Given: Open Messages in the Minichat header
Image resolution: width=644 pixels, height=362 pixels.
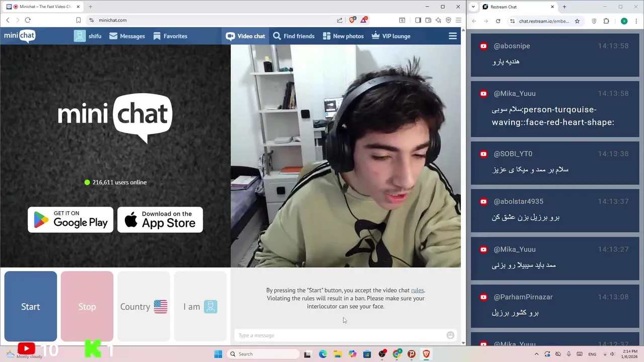Looking at the screenshot, I should click(127, 36).
